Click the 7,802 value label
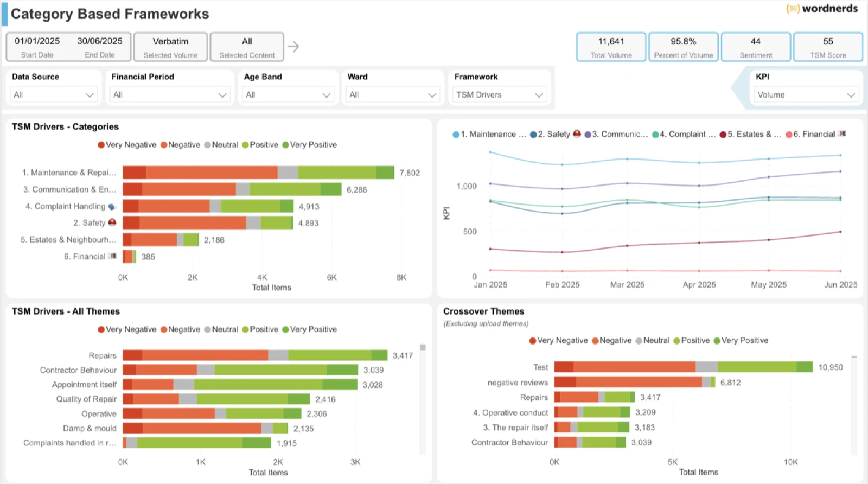The image size is (868, 484). (x=410, y=173)
